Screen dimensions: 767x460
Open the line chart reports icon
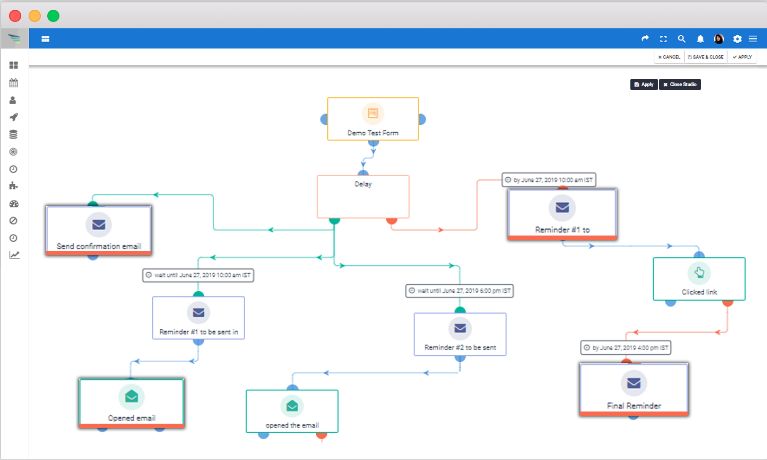pyautogui.click(x=14, y=255)
